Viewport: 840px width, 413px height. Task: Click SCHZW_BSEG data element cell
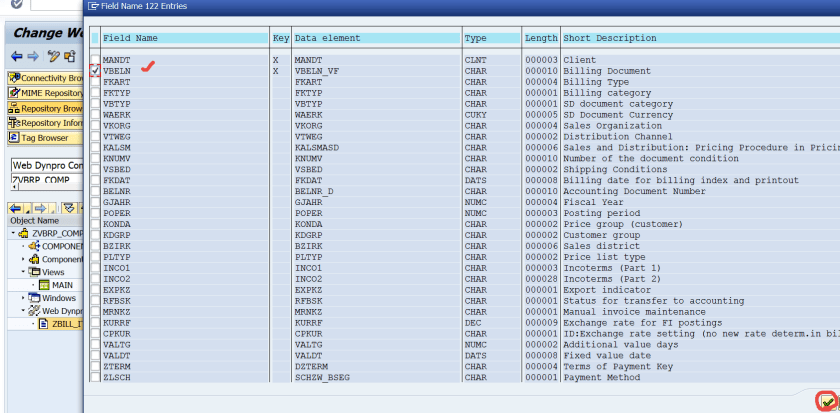pyautogui.click(x=322, y=377)
